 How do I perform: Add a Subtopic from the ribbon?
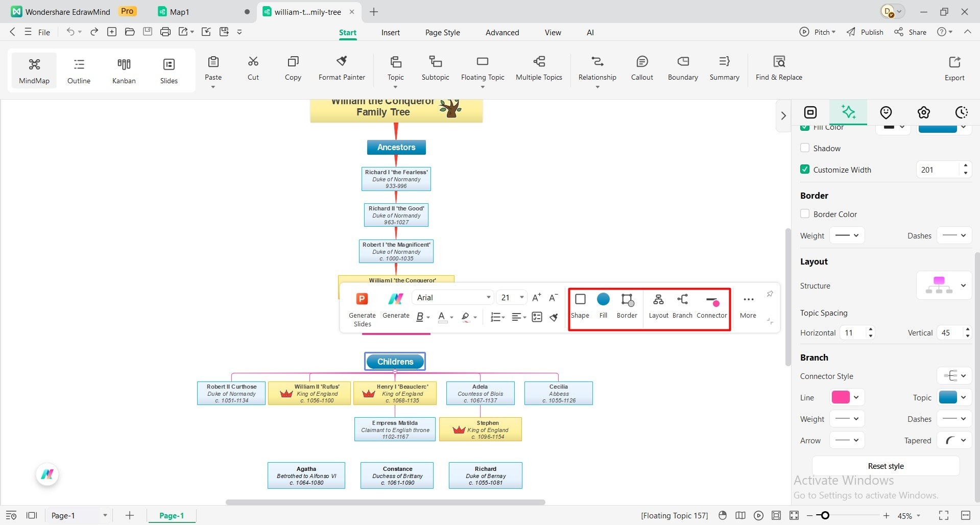pyautogui.click(x=435, y=68)
